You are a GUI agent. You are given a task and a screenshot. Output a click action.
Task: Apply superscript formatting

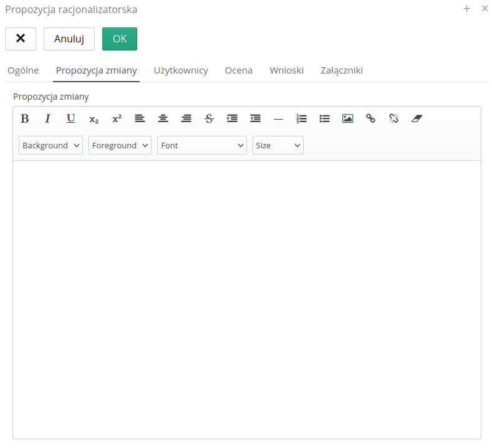tap(117, 118)
